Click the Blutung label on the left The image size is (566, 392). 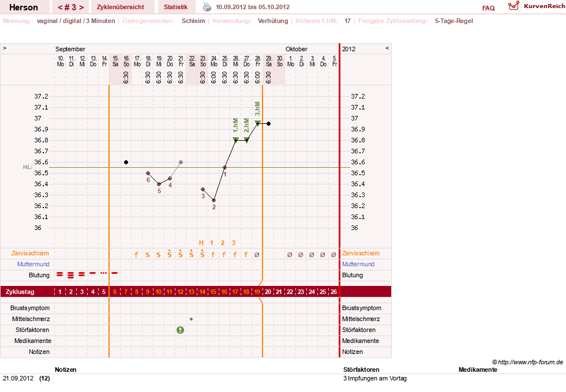click(39, 275)
